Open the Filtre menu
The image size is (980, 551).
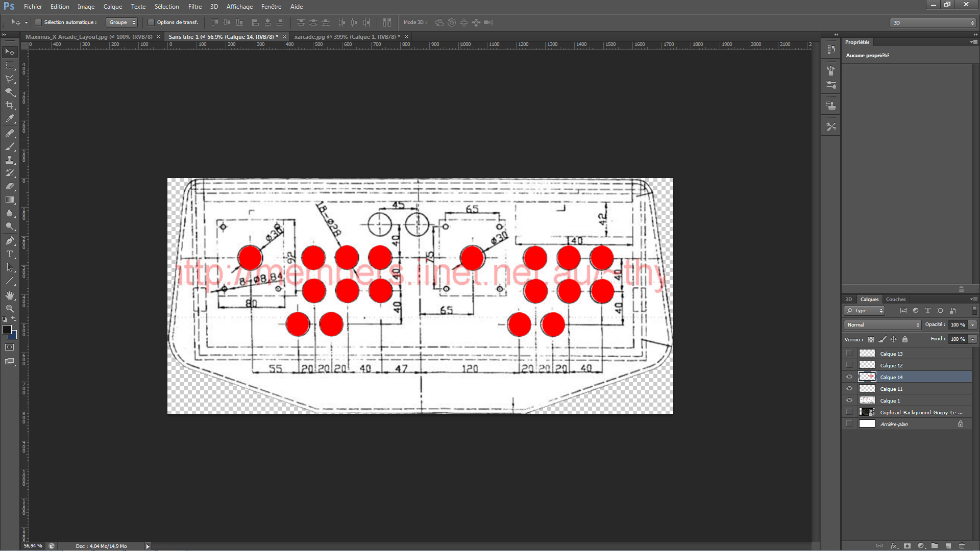click(x=194, y=7)
